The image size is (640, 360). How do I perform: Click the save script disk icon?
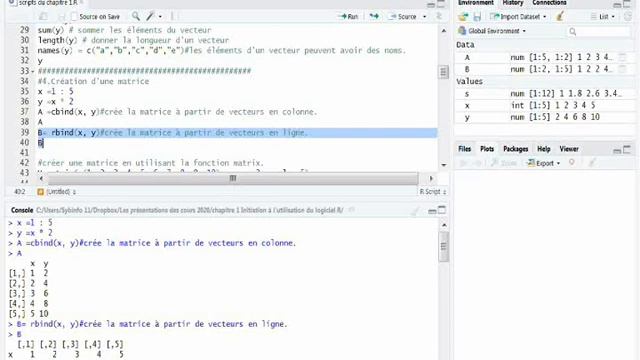tap(61, 16)
